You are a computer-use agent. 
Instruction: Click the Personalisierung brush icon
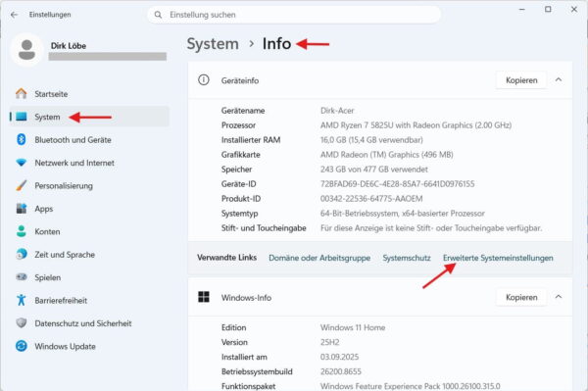tap(22, 185)
